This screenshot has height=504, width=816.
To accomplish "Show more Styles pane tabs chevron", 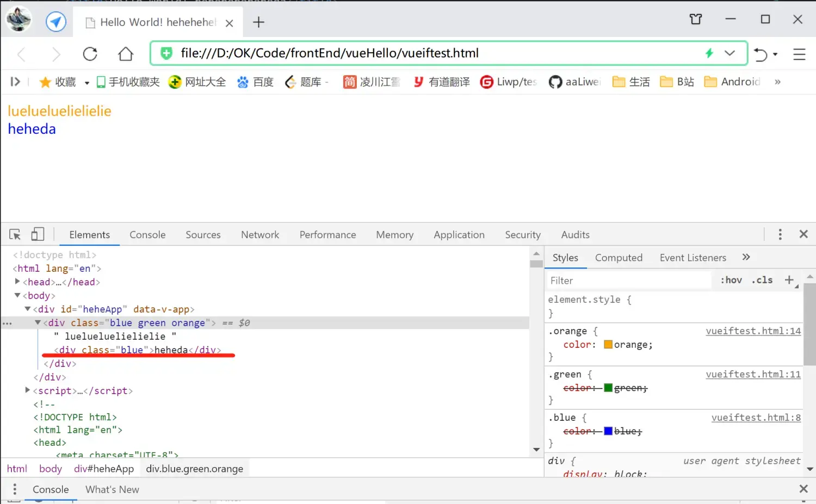I will [x=746, y=257].
